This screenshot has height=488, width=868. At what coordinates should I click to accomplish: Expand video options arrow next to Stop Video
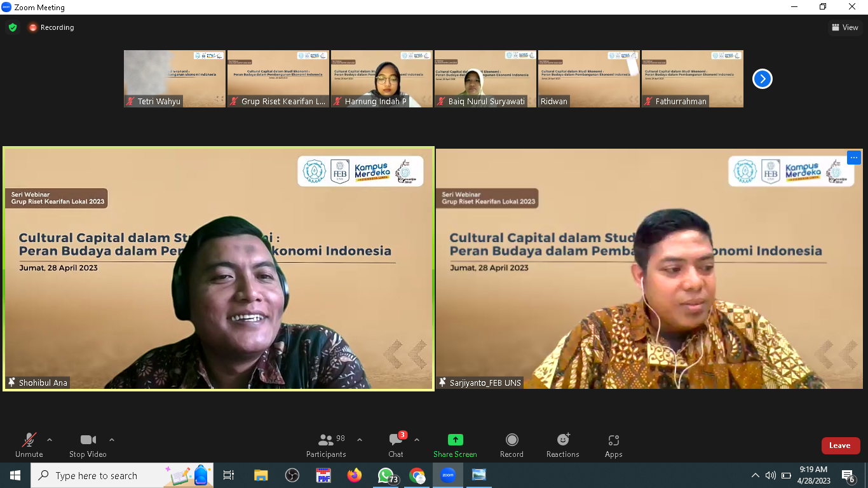(112, 440)
